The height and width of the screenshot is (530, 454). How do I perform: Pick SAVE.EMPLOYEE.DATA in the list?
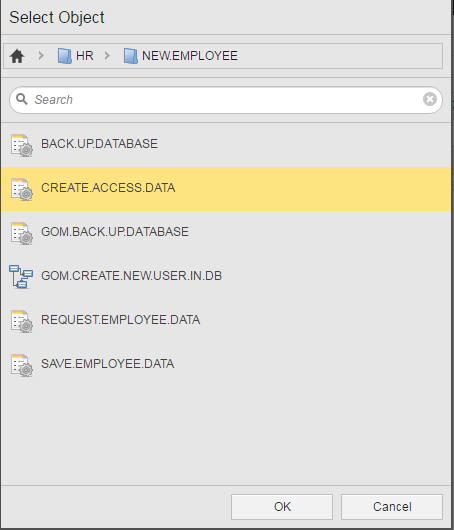226,364
